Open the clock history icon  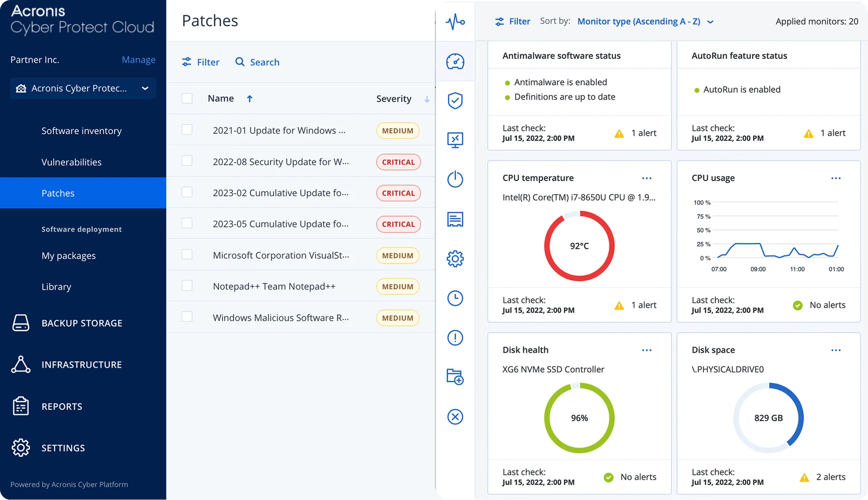[x=455, y=298]
